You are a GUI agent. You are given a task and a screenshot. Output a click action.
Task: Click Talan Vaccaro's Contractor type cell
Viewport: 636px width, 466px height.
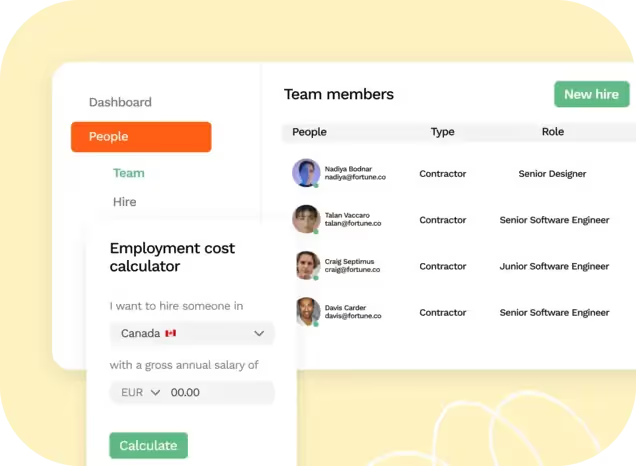point(443,220)
